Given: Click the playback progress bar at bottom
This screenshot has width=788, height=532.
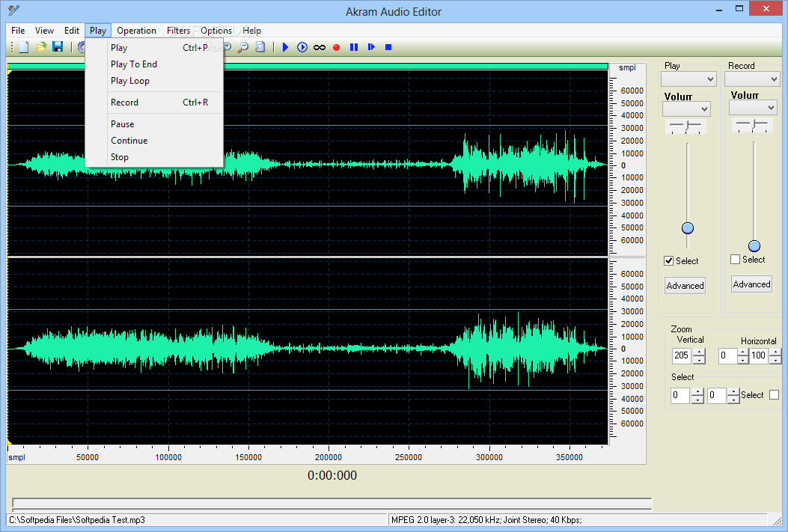Looking at the screenshot, I should click(332, 504).
